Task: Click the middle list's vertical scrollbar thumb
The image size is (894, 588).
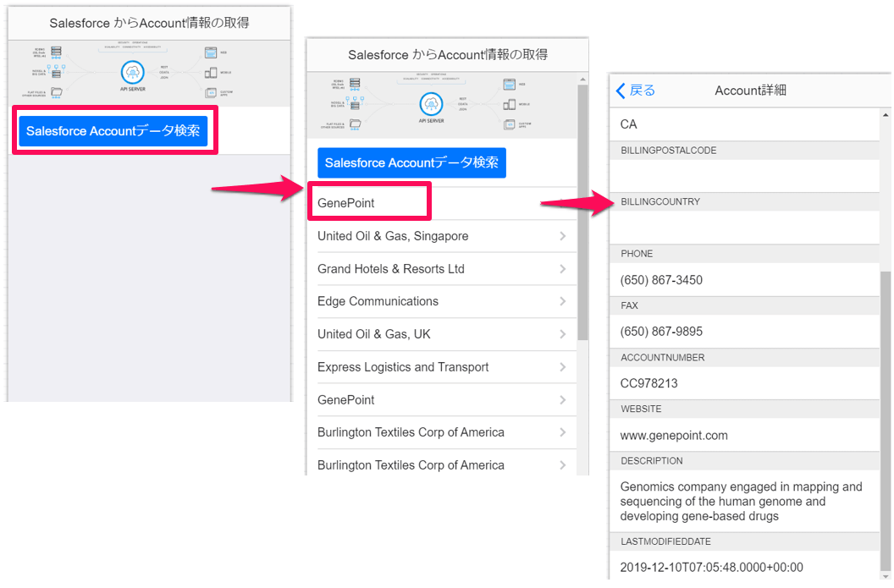Action: (x=582, y=212)
